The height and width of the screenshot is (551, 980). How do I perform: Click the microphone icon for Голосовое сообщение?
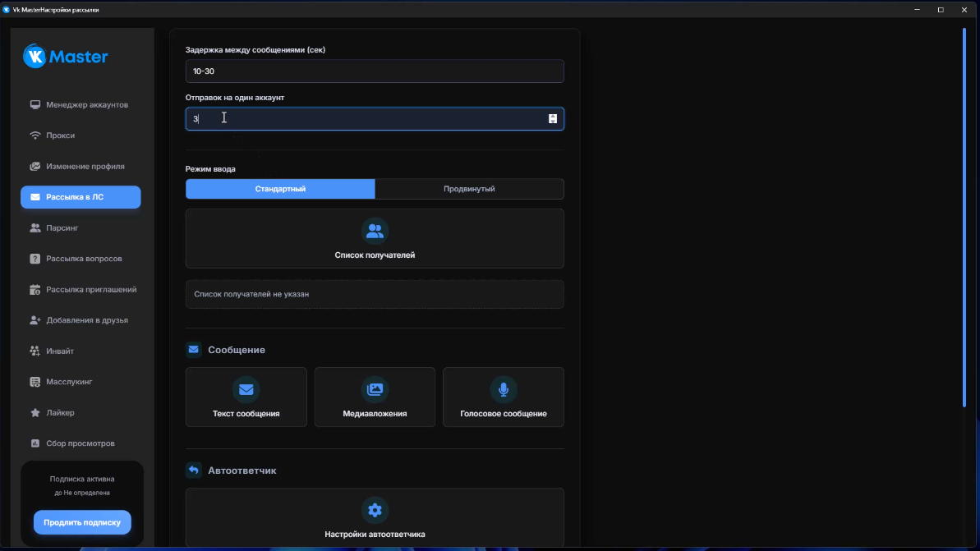click(x=503, y=389)
